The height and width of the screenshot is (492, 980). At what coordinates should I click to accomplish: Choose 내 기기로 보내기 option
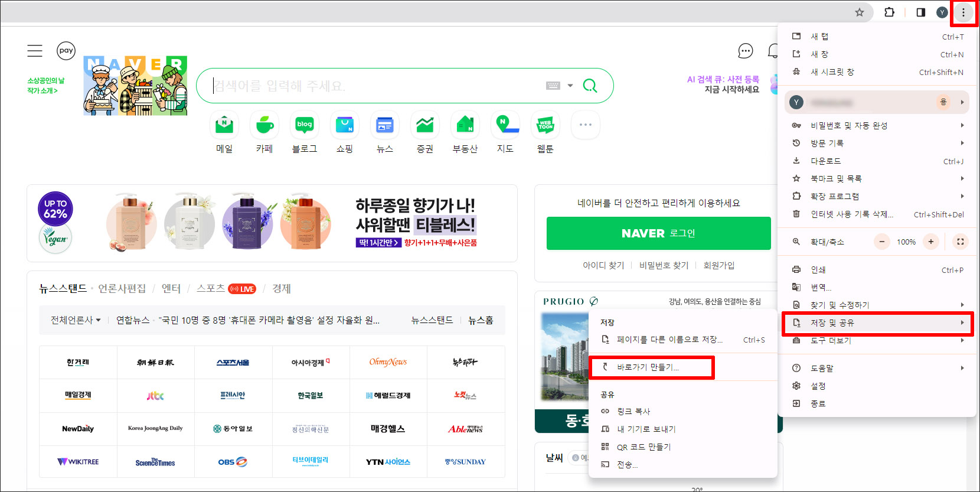point(683,429)
